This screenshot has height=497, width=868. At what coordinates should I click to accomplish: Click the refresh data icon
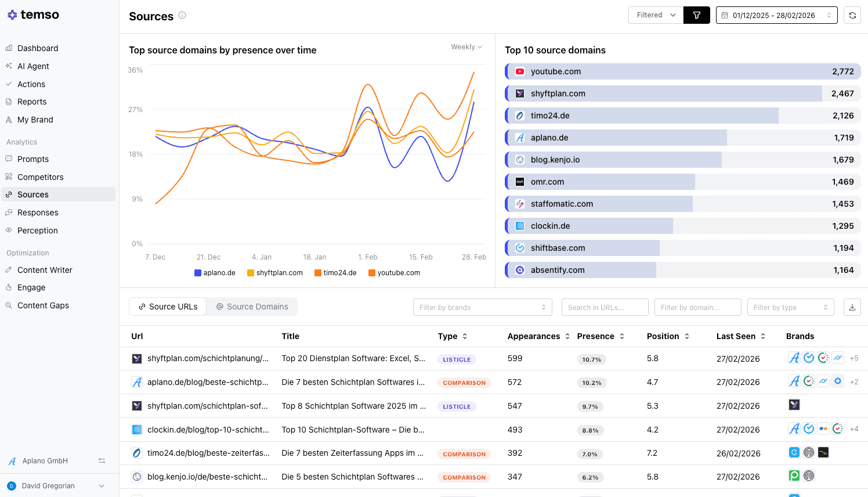(852, 15)
